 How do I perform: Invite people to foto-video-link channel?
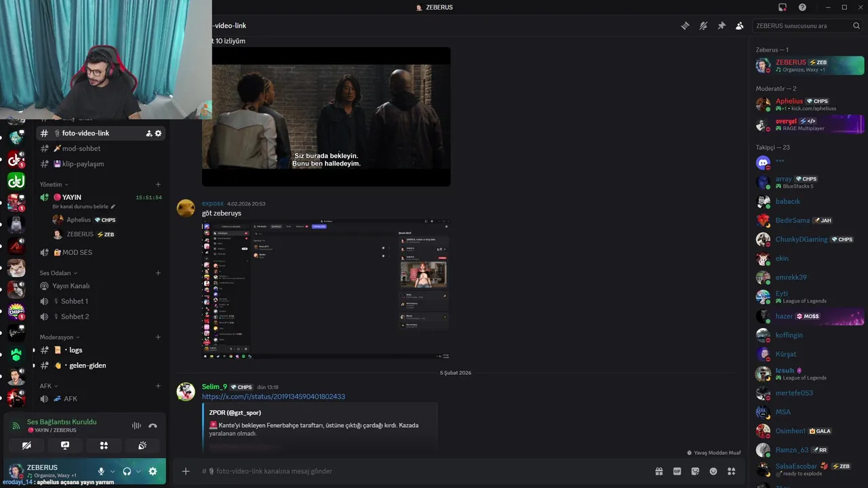point(149,134)
